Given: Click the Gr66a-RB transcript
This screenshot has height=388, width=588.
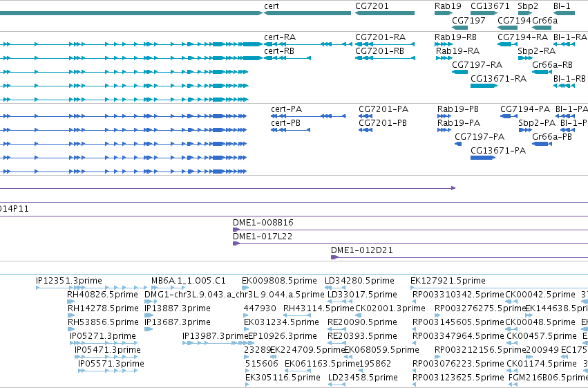Looking at the screenshot, I should pos(542,72).
